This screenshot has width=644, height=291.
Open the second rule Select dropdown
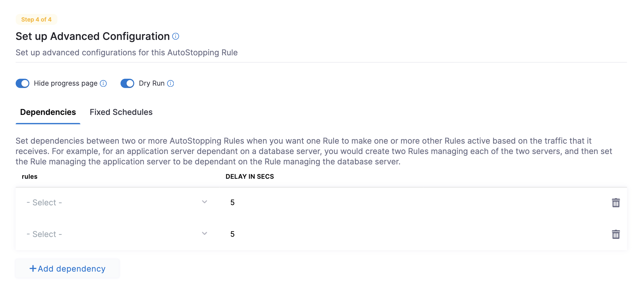[114, 234]
